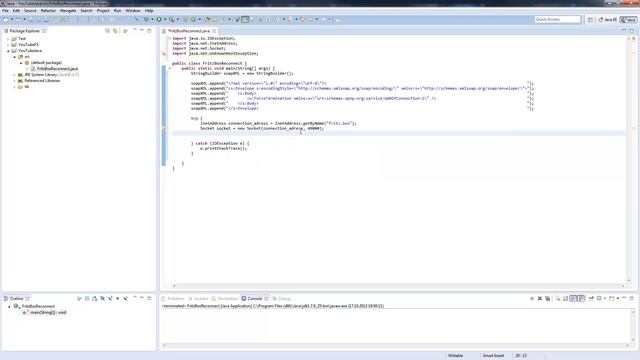This screenshot has width=640, height=360.
Task: Switch to the Javadoc tab
Action: click(x=198, y=299)
